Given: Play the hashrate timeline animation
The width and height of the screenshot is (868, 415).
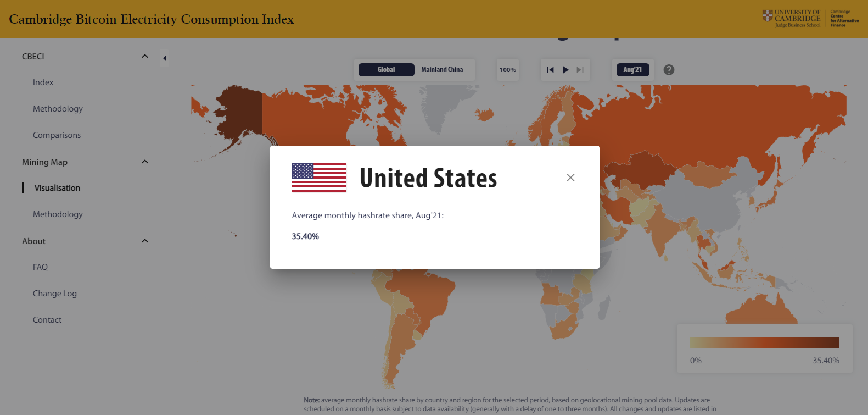Looking at the screenshot, I should [565, 70].
